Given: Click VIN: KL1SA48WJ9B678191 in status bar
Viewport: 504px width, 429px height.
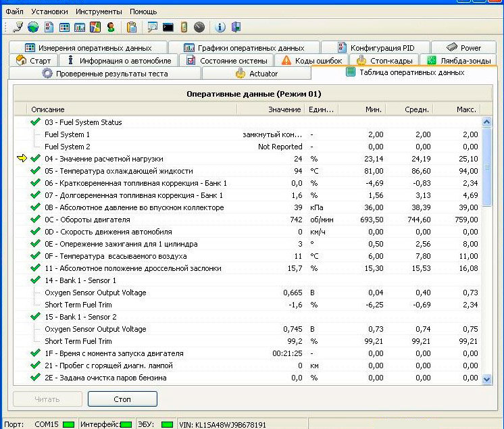Looking at the screenshot, I should [x=223, y=424].
